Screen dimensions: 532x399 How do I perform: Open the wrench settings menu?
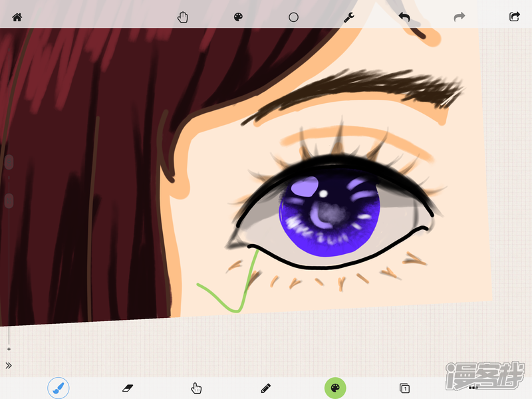coord(348,17)
